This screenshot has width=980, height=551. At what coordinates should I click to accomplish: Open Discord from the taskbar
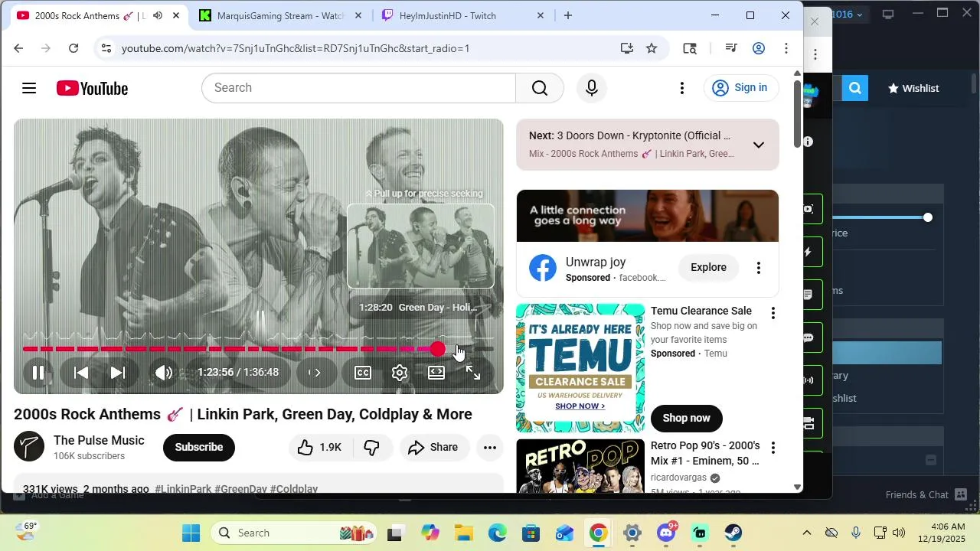[666, 533]
